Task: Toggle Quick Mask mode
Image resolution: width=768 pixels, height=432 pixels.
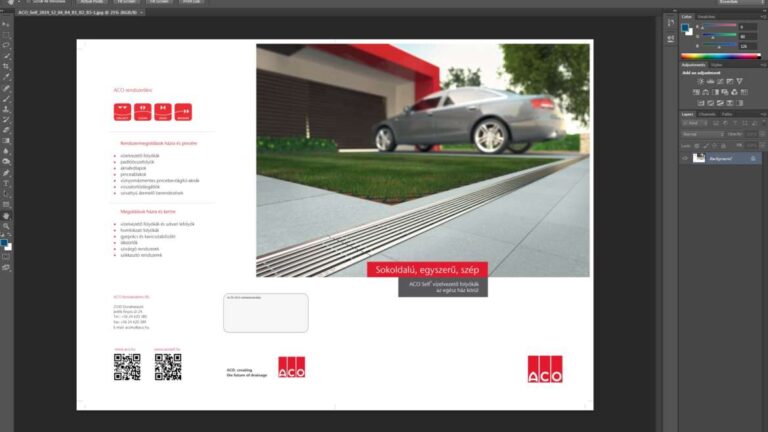Action: point(6,256)
